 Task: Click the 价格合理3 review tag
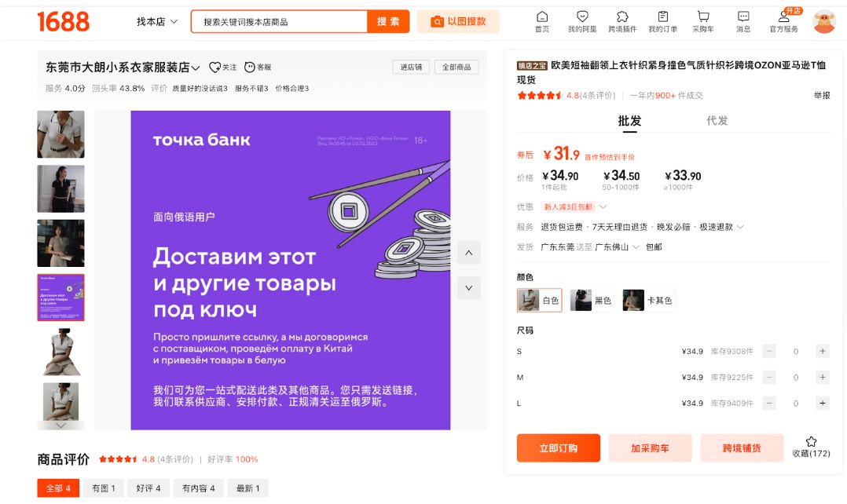pyautogui.click(x=292, y=89)
